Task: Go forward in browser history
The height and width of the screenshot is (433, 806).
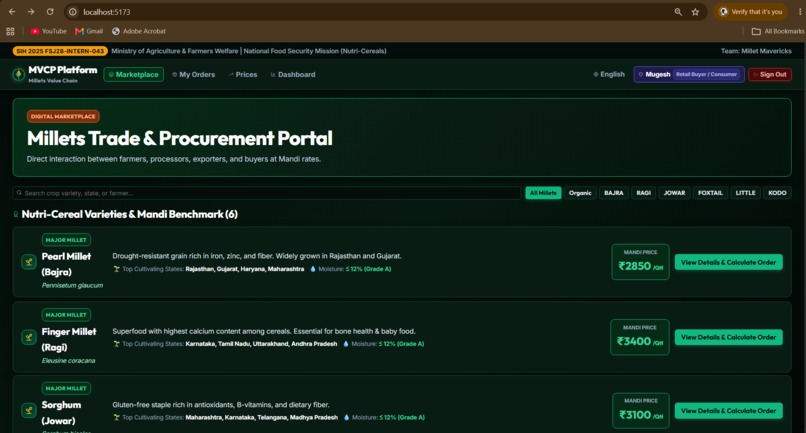Action: tap(31, 11)
